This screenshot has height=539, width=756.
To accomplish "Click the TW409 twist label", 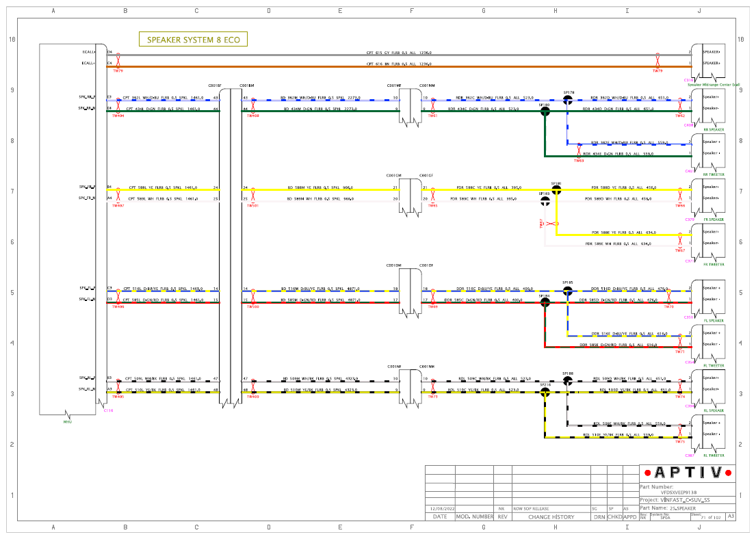I will [253, 397].
